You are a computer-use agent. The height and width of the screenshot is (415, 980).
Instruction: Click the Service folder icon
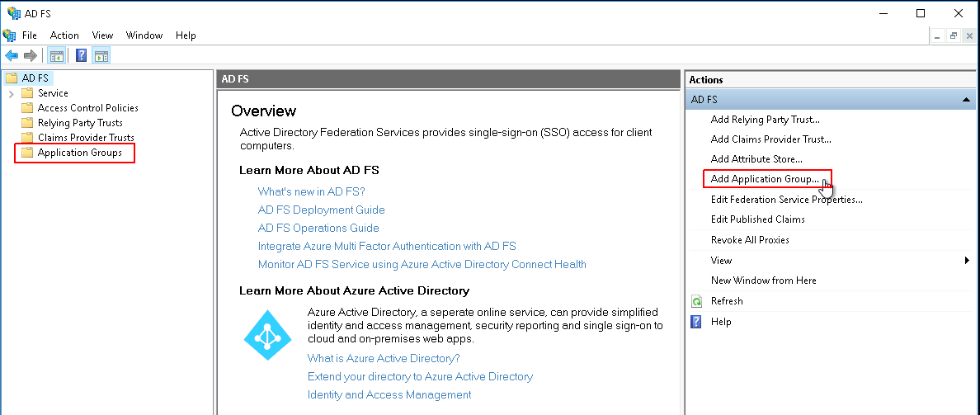(27, 93)
